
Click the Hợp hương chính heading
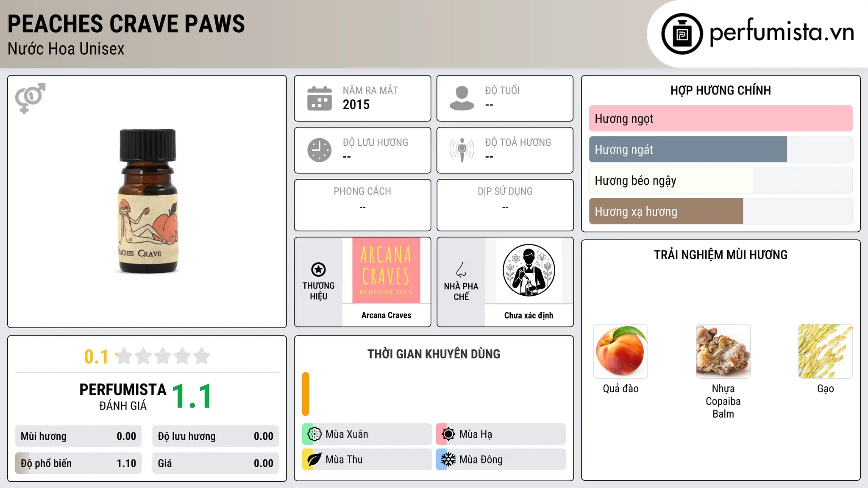point(721,90)
